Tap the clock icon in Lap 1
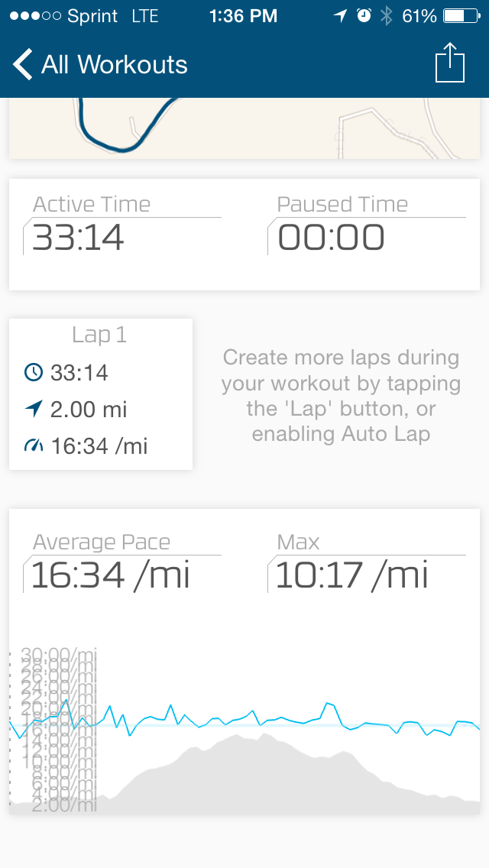This screenshot has width=489, height=868. (34, 373)
